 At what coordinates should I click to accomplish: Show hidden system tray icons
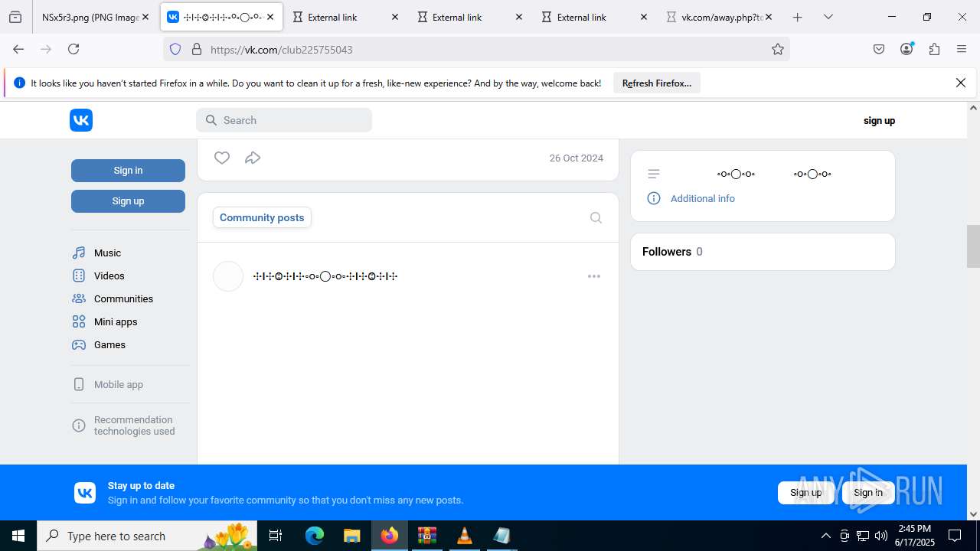tap(825, 536)
